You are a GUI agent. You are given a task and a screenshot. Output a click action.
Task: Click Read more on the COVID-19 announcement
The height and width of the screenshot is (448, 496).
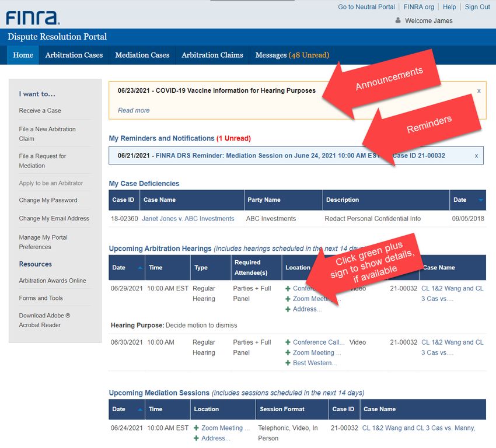click(134, 110)
